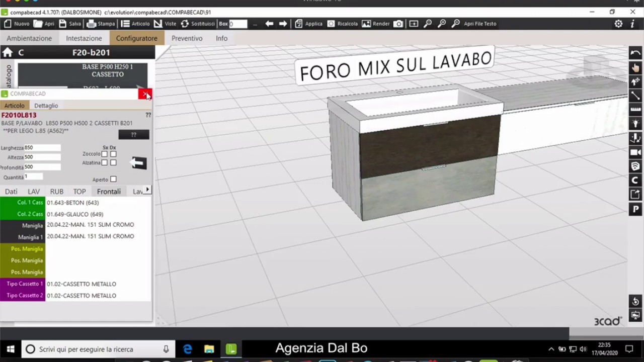Open the info 'i' icon
Screen dimensions: 644x362
(x=632, y=24)
